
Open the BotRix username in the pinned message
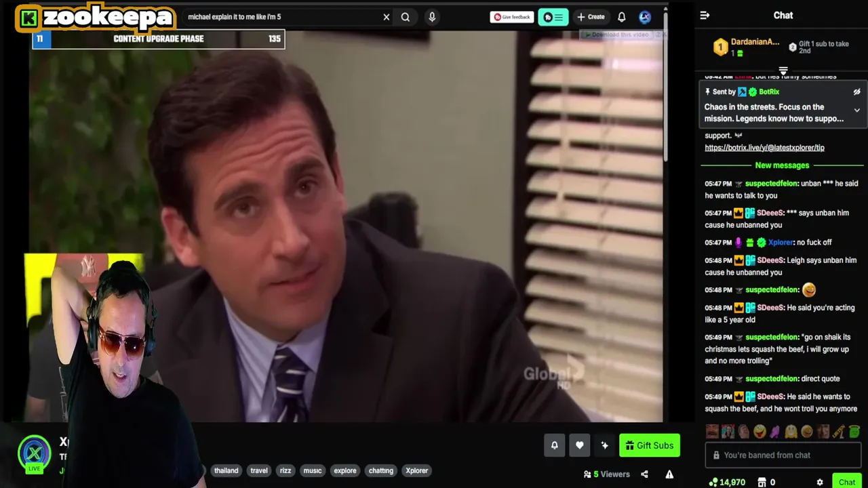pyautogui.click(x=769, y=91)
